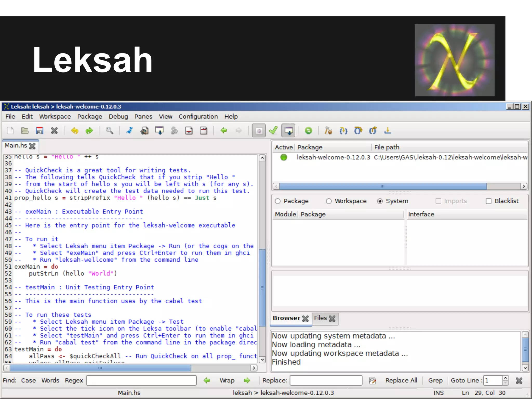Click the Save file toolbar icon
532x399 pixels.
pyautogui.click(x=39, y=130)
